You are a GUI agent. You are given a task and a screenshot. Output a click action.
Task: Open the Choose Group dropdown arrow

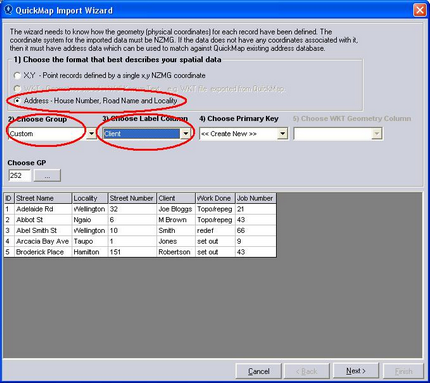91,134
